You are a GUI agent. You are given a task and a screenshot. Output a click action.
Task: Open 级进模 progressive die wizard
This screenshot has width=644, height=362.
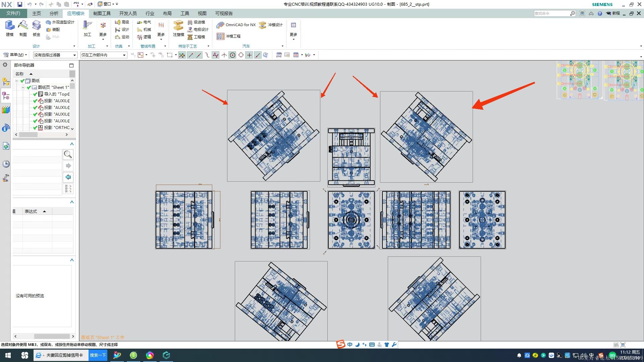coord(196,22)
